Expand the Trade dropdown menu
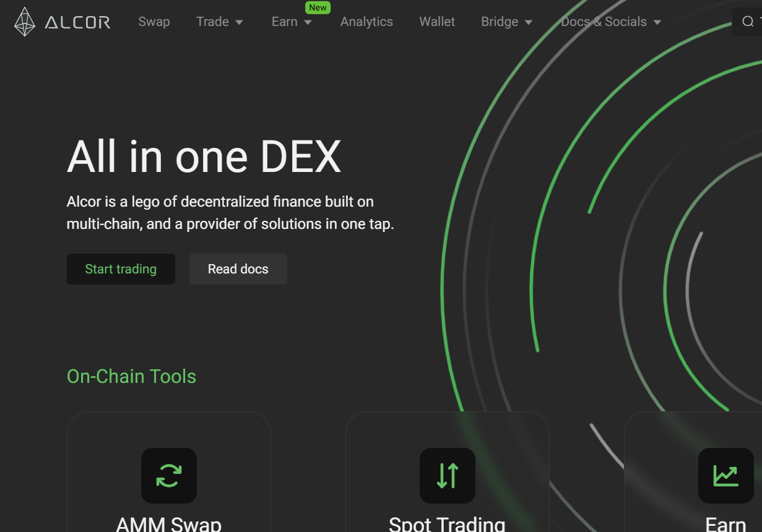 tap(220, 22)
